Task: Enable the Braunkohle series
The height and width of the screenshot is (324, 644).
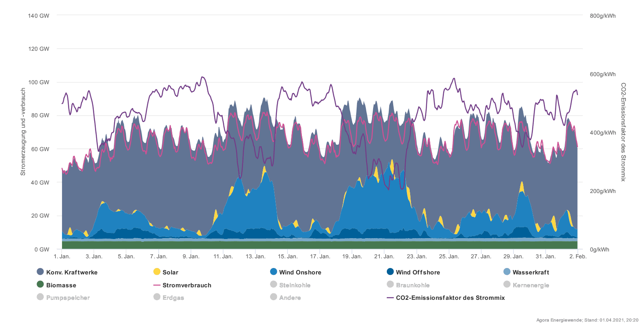Action: point(408,285)
